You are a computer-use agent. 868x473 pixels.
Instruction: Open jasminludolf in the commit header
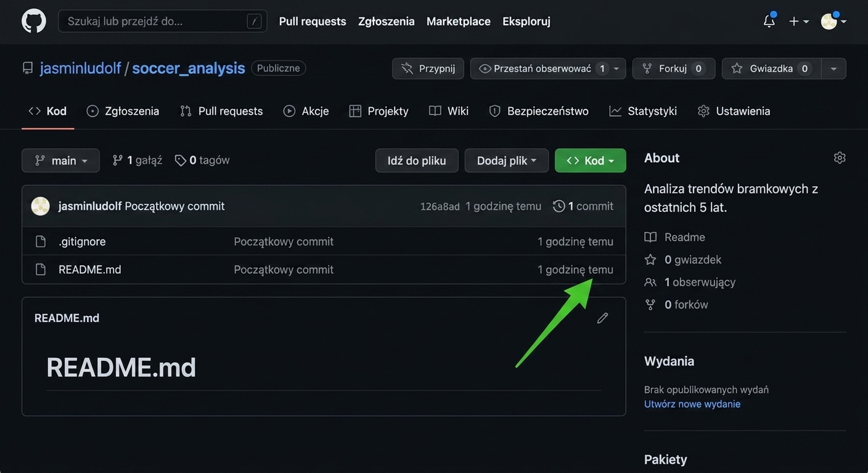(90, 206)
